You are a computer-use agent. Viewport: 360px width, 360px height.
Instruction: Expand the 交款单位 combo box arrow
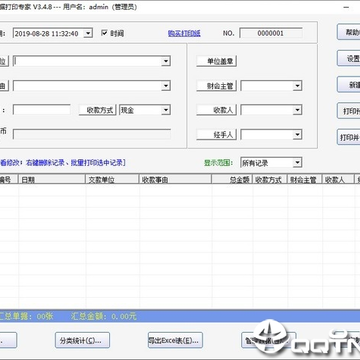click(x=166, y=61)
